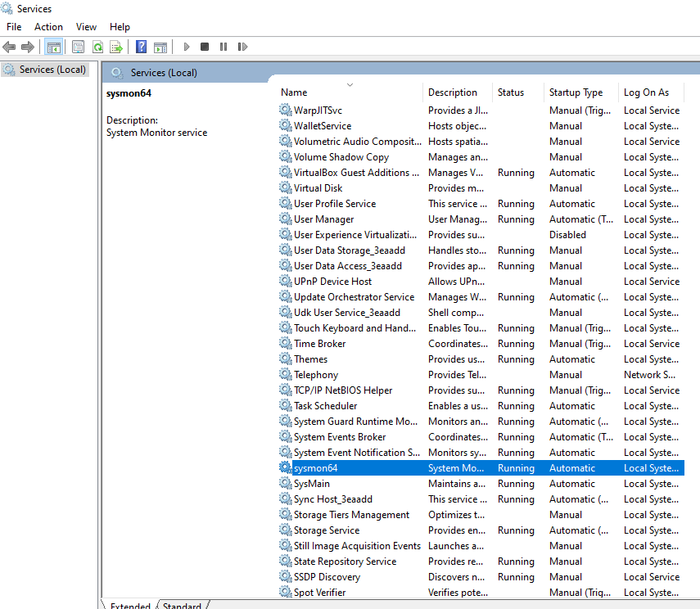
Task: Click the Export List toolbar icon
Action: pyautogui.click(x=116, y=47)
